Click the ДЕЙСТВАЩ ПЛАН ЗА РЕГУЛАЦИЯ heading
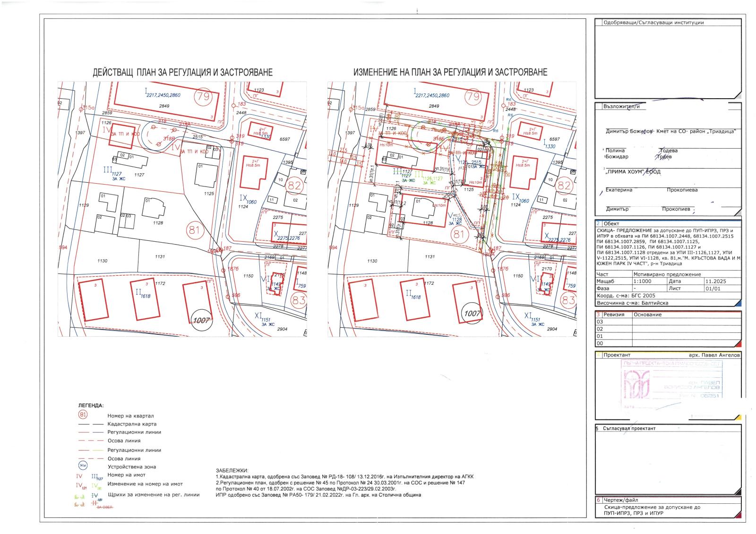The image size is (756, 534). (x=182, y=72)
